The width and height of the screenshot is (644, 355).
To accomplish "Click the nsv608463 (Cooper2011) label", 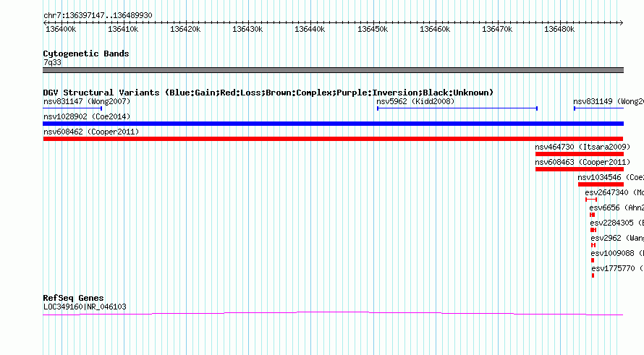I will click(582, 162).
